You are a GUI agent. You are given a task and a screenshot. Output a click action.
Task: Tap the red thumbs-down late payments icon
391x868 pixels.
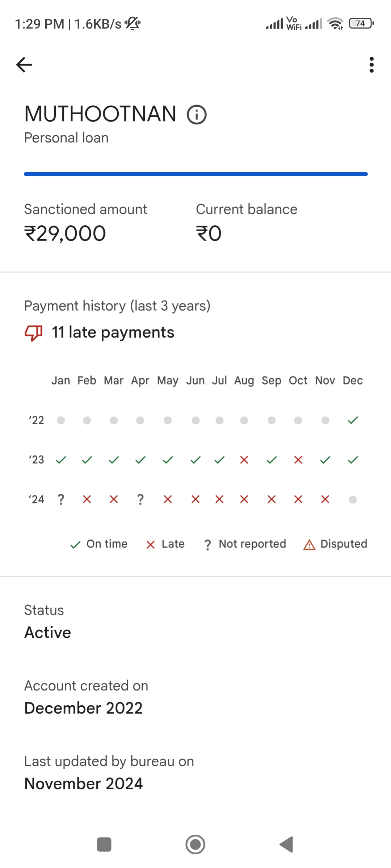pos(33,333)
